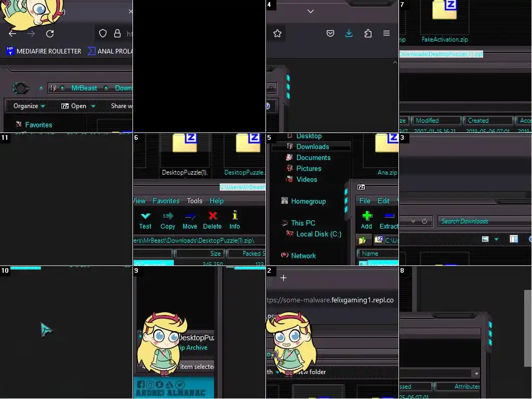Image resolution: width=532 pixels, height=399 pixels.
Task: Select Homegroup in the navigation pane
Action: point(309,201)
